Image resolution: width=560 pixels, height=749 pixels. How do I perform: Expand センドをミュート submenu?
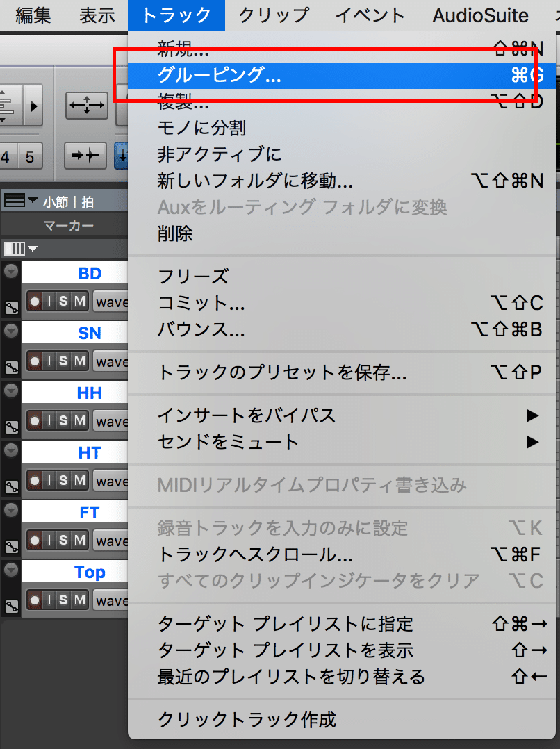coord(343,441)
